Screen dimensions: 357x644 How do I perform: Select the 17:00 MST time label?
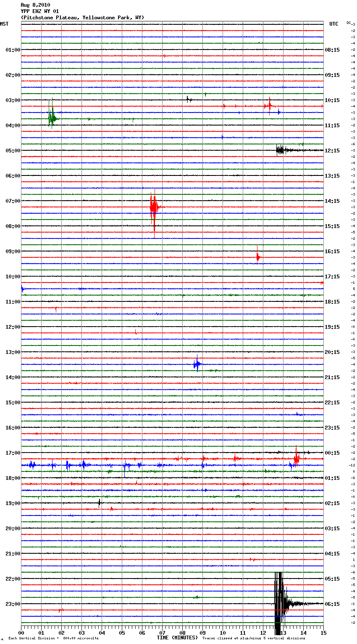(13, 453)
